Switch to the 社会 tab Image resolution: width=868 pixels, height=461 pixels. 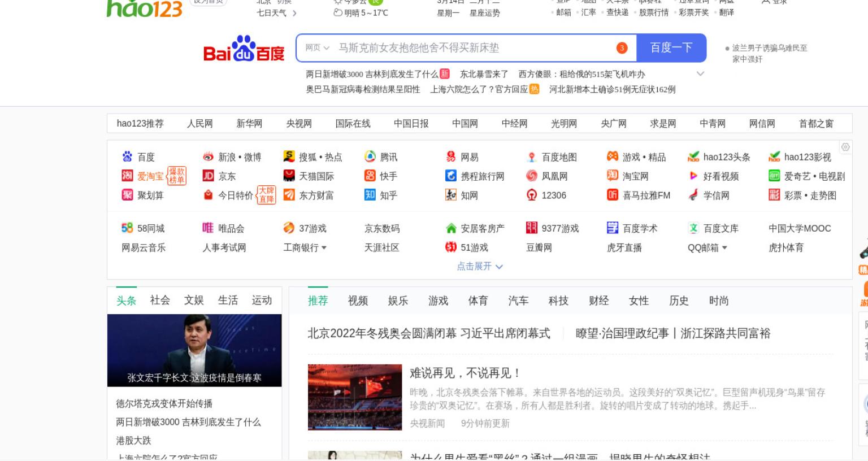(160, 301)
